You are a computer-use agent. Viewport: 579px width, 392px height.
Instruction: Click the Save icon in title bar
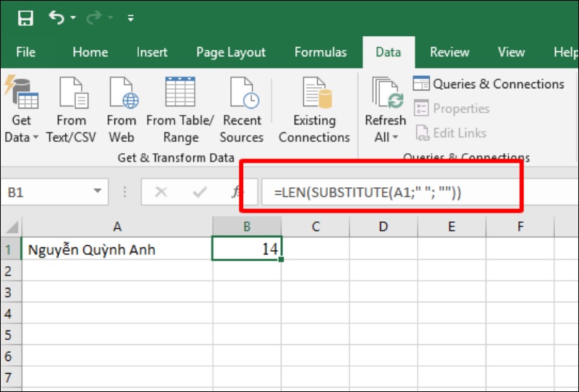(25, 18)
